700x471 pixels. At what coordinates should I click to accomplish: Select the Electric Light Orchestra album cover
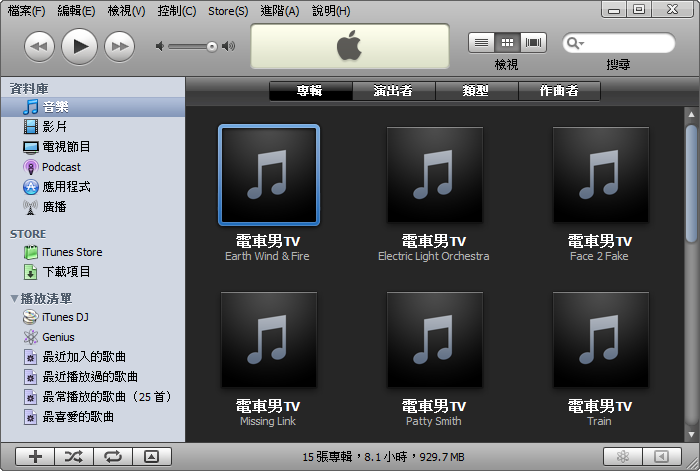pos(435,175)
